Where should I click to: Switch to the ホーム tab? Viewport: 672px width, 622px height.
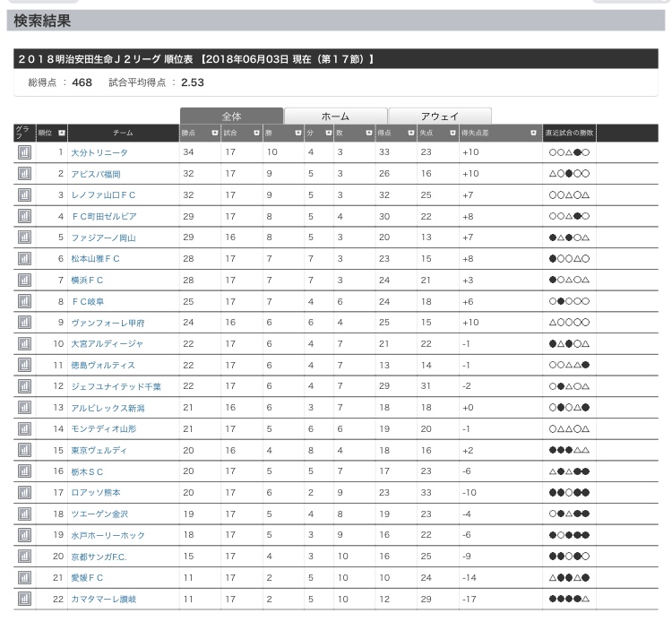coord(335,117)
